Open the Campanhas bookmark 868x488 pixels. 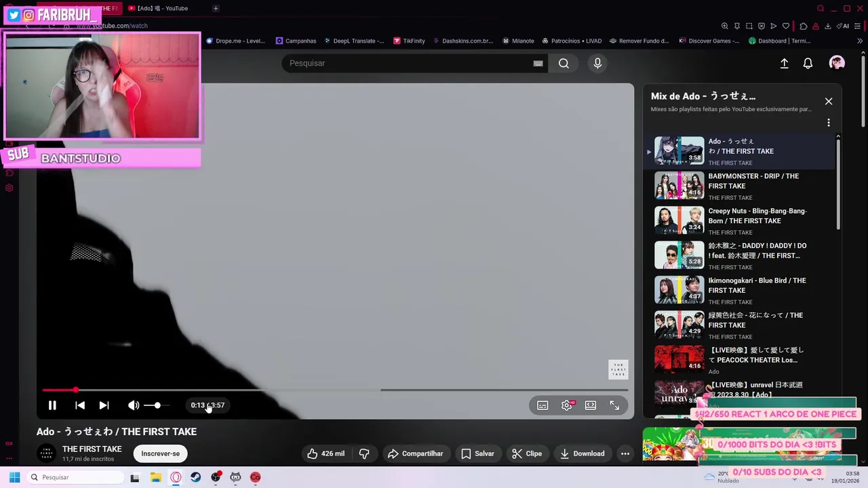click(296, 41)
